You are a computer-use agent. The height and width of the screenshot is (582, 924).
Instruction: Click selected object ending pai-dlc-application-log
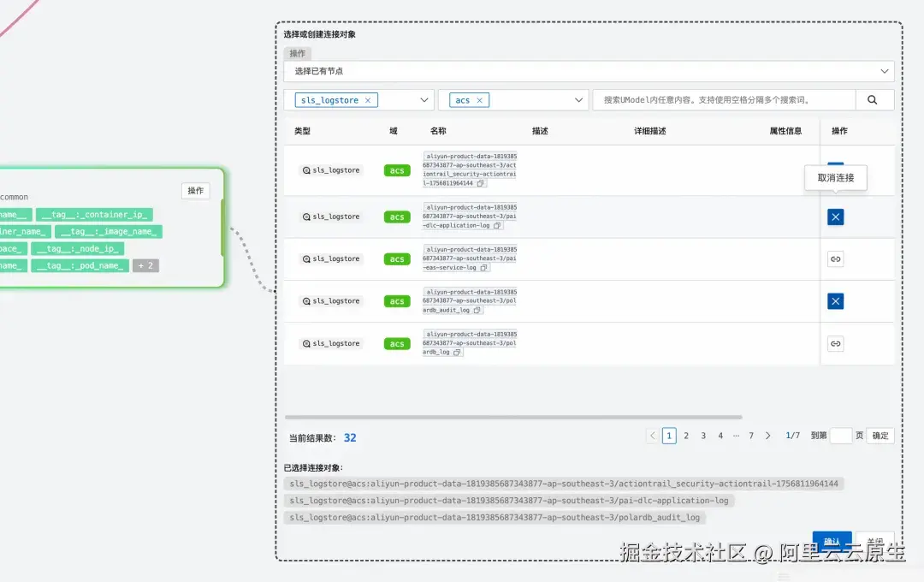click(x=509, y=501)
